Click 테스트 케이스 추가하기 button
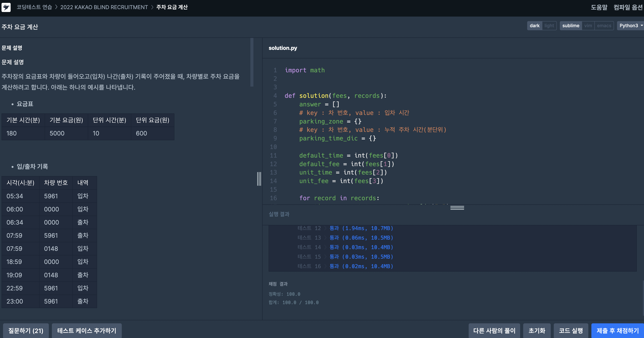Image resolution: width=644 pixels, height=338 pixels. coord(86,331)
